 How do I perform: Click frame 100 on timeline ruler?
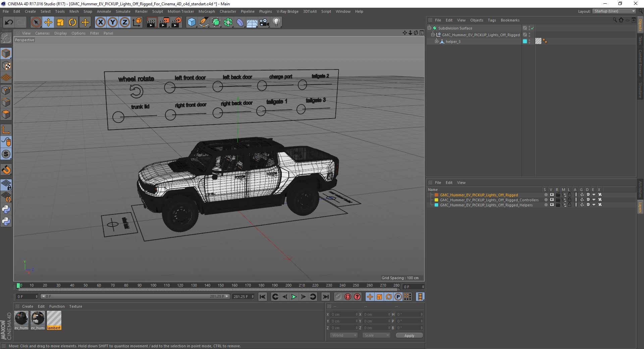tap(153, 286)
